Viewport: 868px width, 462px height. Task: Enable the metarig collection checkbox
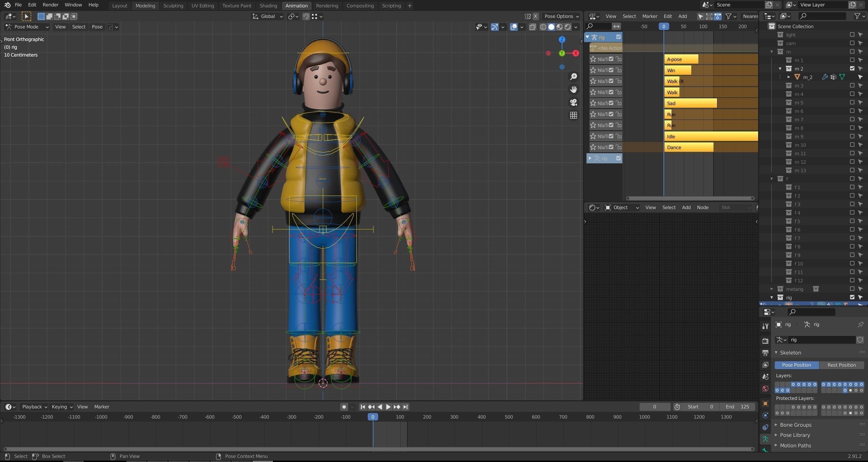coord(852,289)
